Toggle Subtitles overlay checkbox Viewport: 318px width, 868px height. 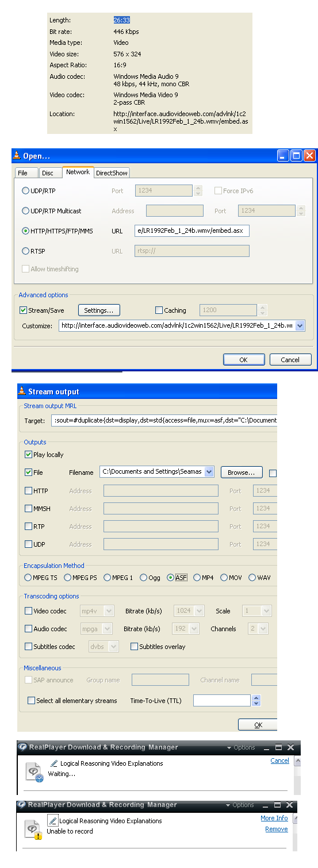tap(135, 647)
